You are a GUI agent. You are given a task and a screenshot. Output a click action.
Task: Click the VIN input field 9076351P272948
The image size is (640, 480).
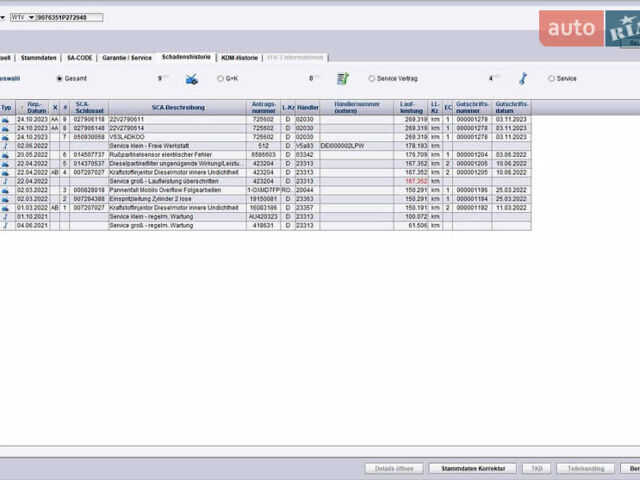tap(70, 18)
